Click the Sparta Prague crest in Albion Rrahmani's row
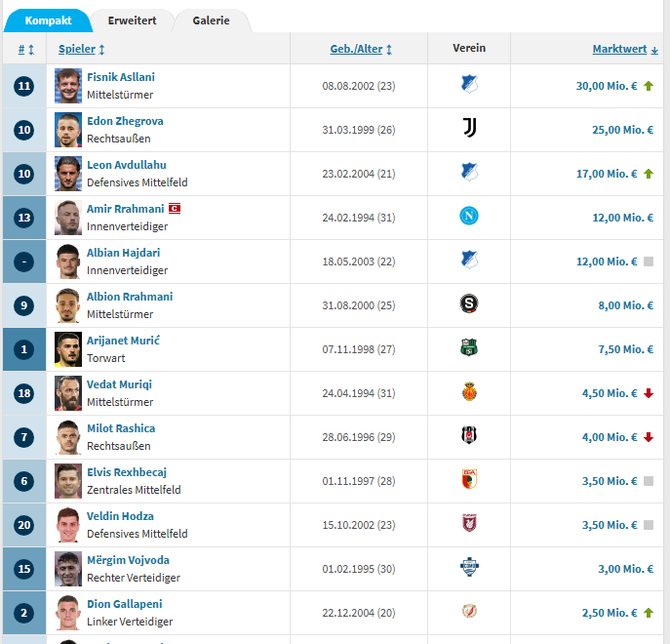Image resolution: width=670 pixels, height=644 pixels. (x=469, y=305)
